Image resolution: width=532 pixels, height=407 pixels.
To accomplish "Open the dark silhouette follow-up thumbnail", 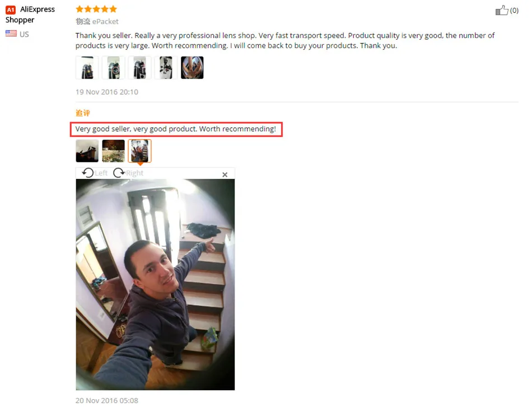I will tap(87, 151).
